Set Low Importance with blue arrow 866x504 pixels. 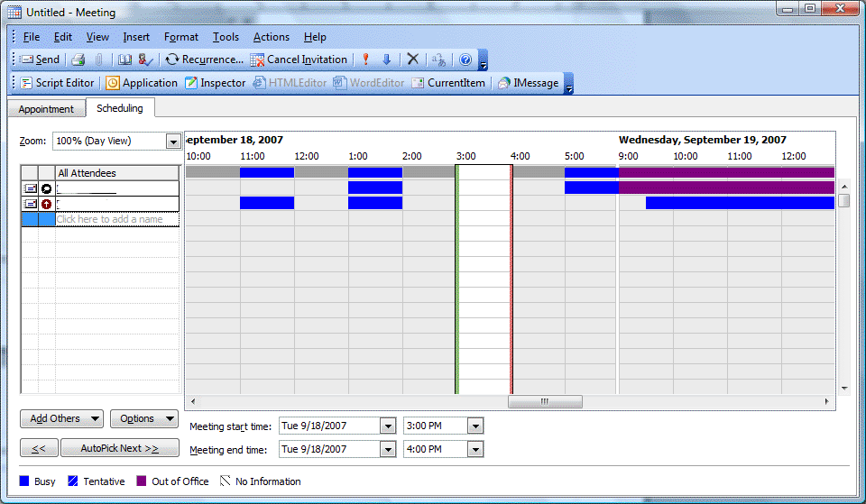(x=387, y=60)
